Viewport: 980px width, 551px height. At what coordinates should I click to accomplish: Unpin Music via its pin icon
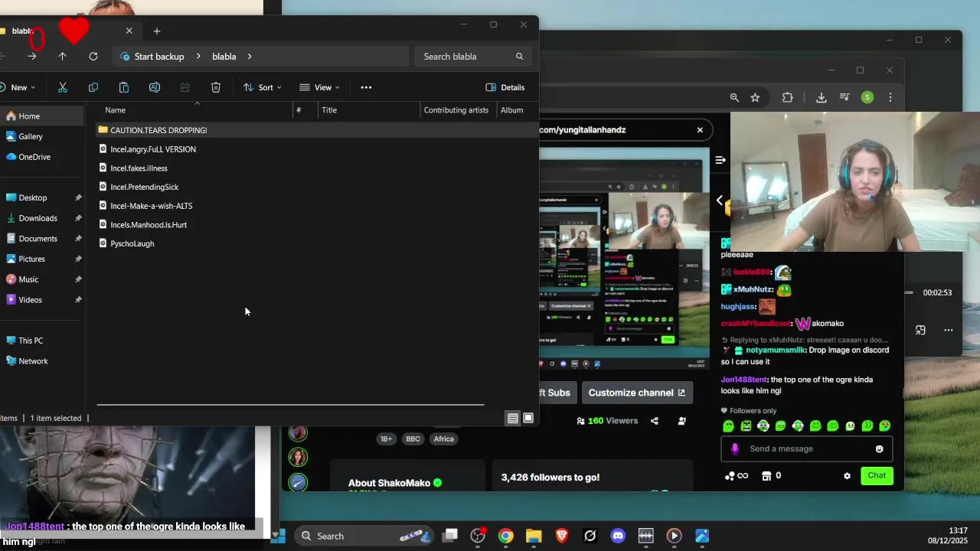click(x=78, y=279)
